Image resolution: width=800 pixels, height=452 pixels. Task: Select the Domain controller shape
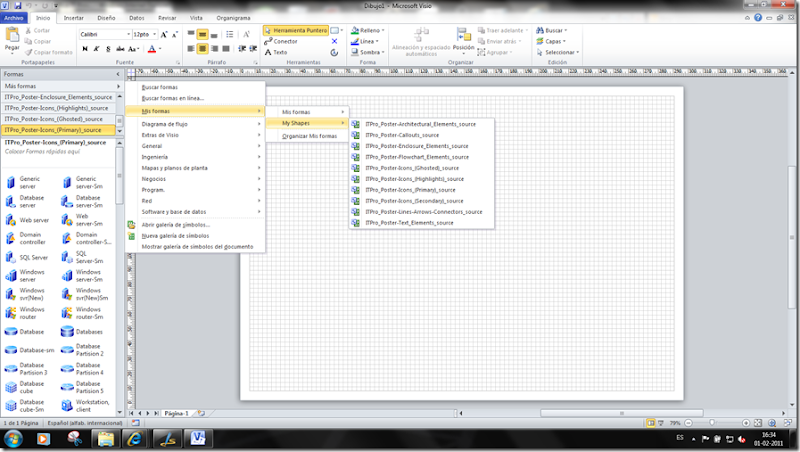pos(12,240)
